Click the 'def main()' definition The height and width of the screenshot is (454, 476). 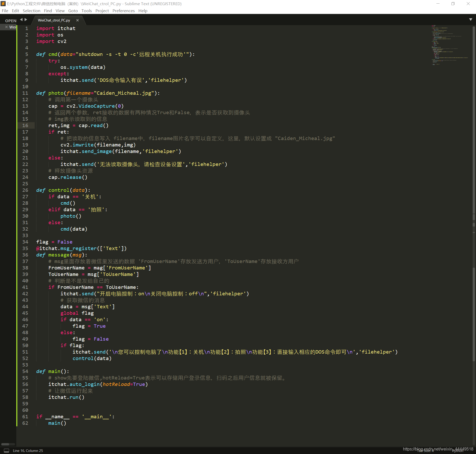[x=53, y=371]
